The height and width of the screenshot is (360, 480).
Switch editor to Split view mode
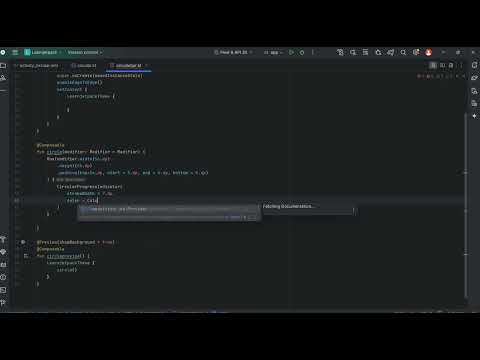442,65
